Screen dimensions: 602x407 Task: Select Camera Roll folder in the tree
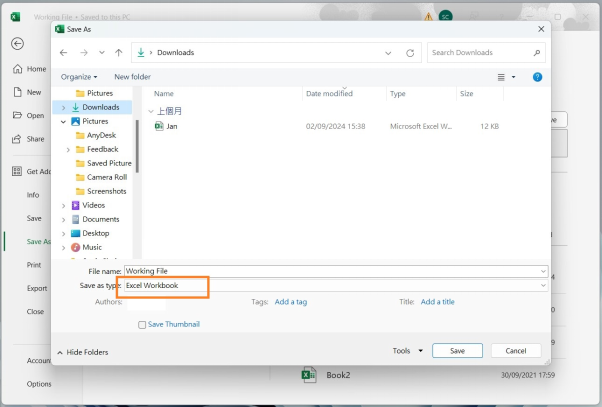coord(106,177)
